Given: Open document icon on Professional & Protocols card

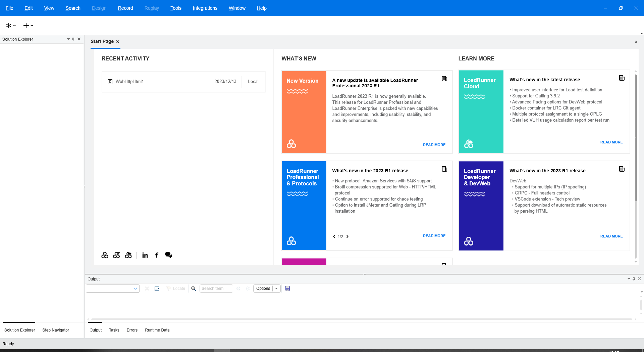Looking at the screenshot, I should (444, 169).
